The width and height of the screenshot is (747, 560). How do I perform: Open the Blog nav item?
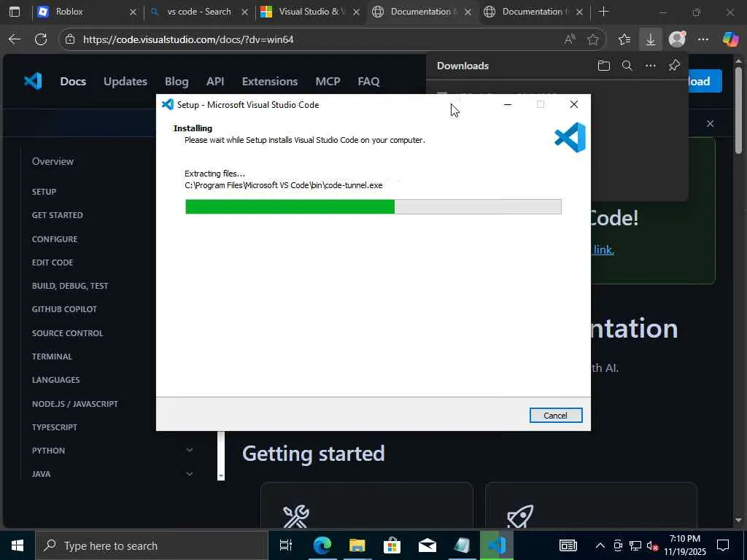click(177, 82)
